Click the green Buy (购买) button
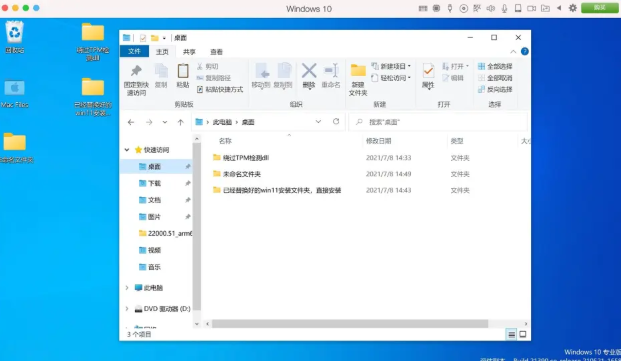621x361 pixels. [600, 8]
